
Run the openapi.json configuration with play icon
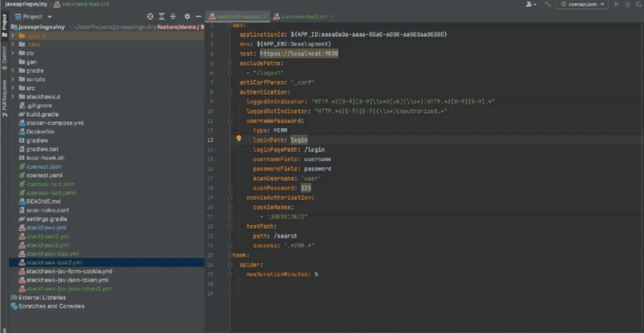(x=616, y=4)
